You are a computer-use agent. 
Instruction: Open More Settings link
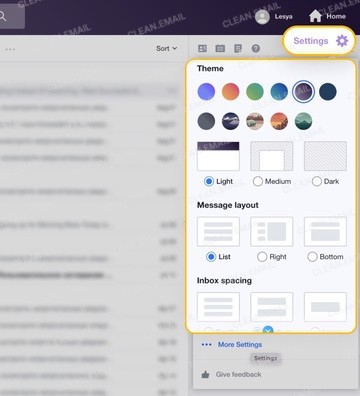(x=240, y=344)
